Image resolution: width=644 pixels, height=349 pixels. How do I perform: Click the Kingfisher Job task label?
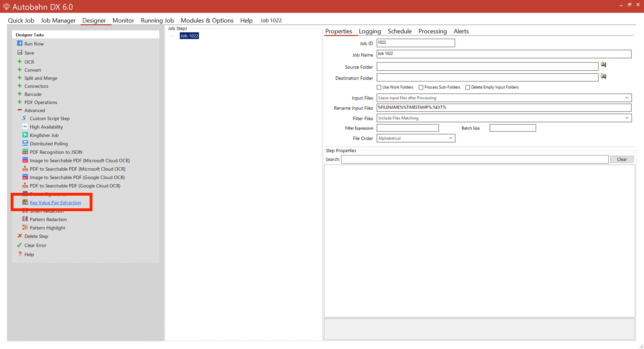tap(44, 135)
